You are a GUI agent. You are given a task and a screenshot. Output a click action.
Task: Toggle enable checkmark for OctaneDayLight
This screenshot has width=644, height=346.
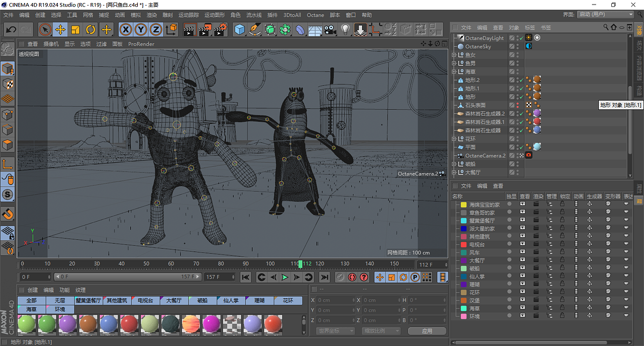[x=521, y=38]
